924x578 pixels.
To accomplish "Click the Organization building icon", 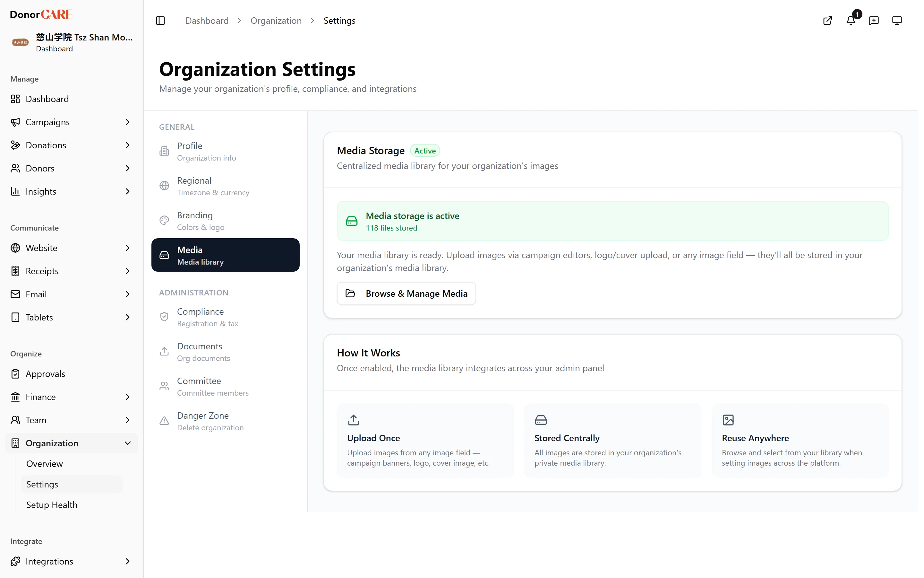I will 15,443.
